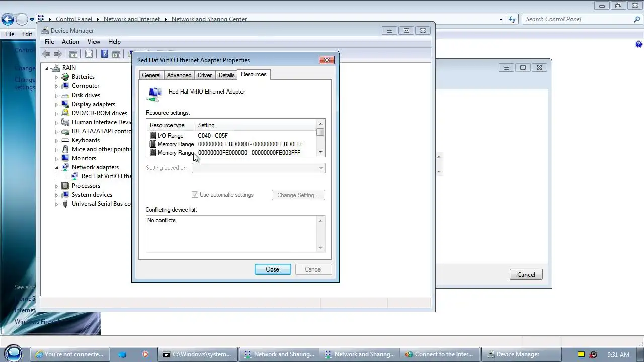Click the resource list scrollbar down arrow

[320, 152]
